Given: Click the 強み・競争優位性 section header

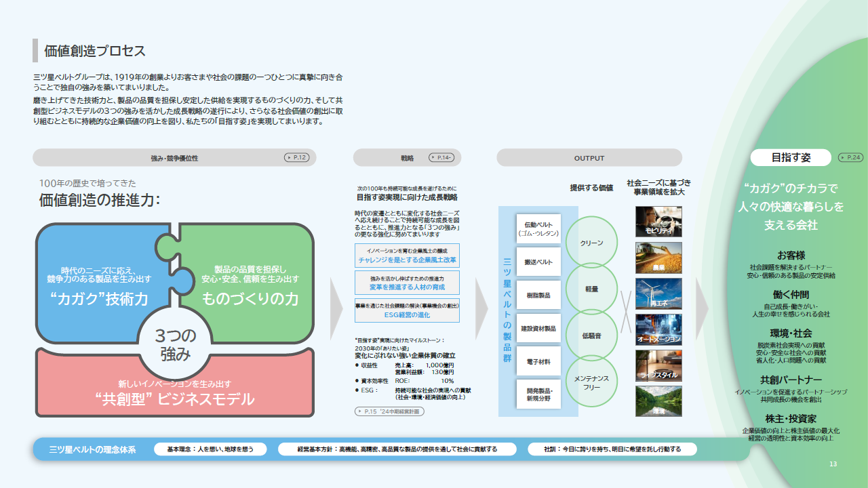Looking at the screenshot, I should (x=174, y=158).
